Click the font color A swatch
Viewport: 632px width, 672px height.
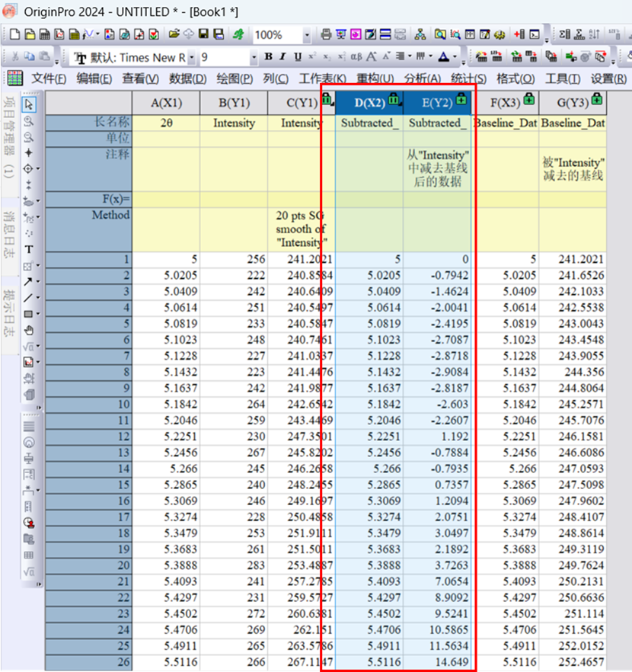(x=444, y=56)
